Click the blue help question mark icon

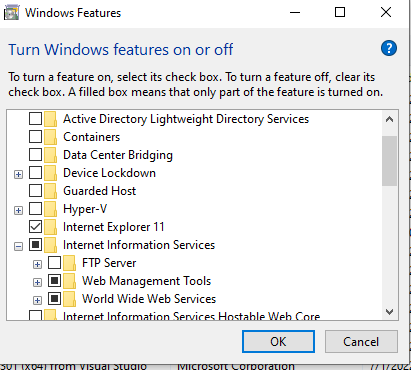(389, 49)
